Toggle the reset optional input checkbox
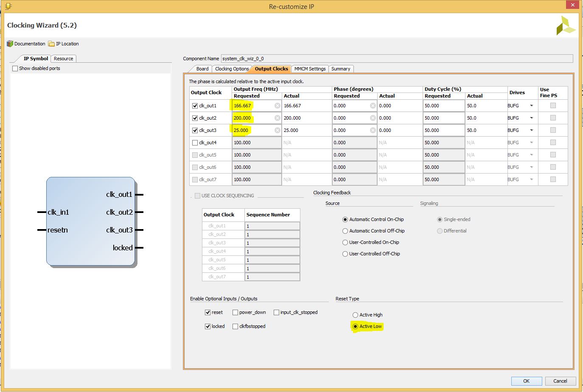583x392 pixels. [x=207, y=312]
